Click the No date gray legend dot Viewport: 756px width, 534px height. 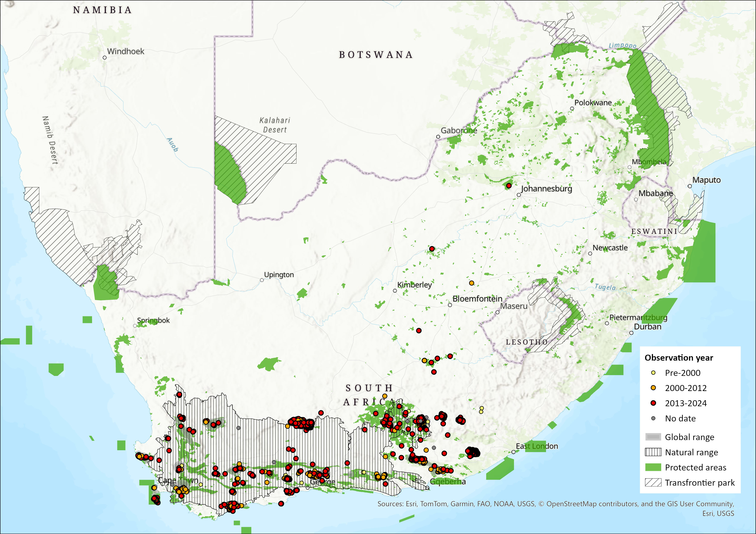654,419
